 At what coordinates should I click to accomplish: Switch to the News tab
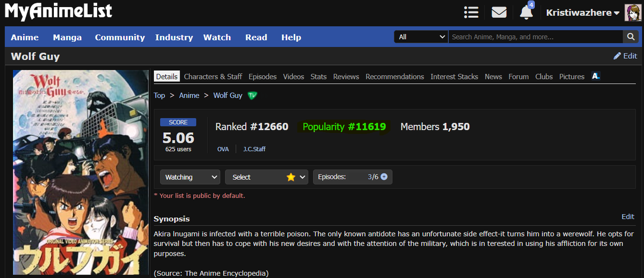coord(493,76)
